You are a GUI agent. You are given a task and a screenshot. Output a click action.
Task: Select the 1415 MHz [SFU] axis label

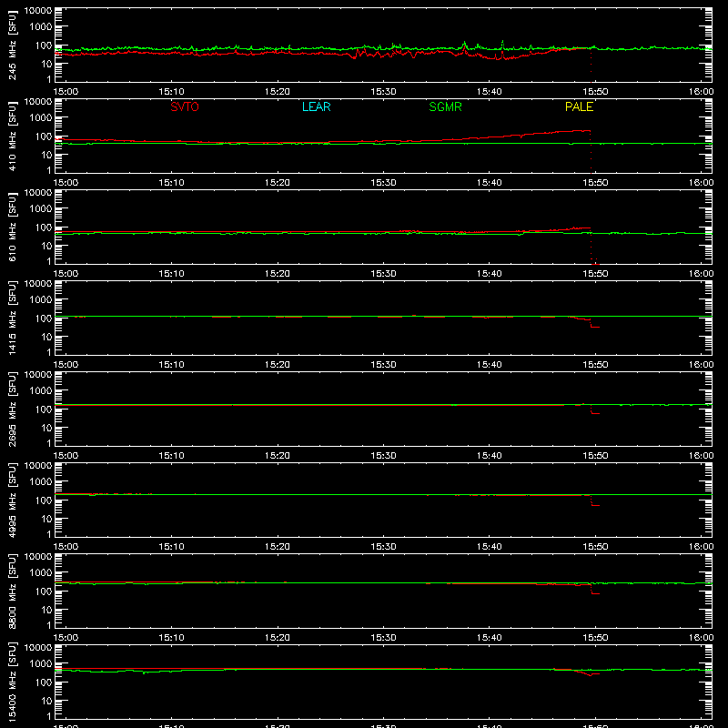[12, 318]
